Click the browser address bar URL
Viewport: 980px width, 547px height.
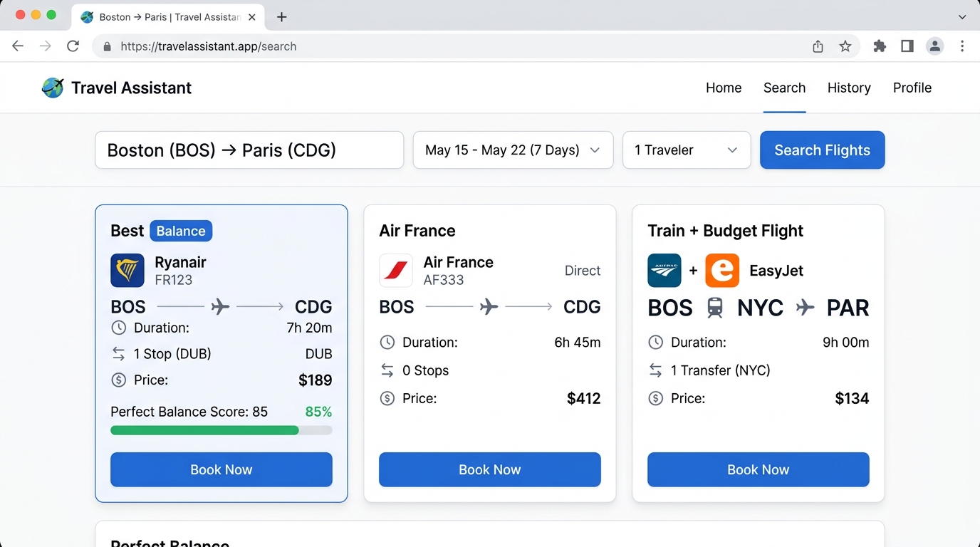pos(209,46)
